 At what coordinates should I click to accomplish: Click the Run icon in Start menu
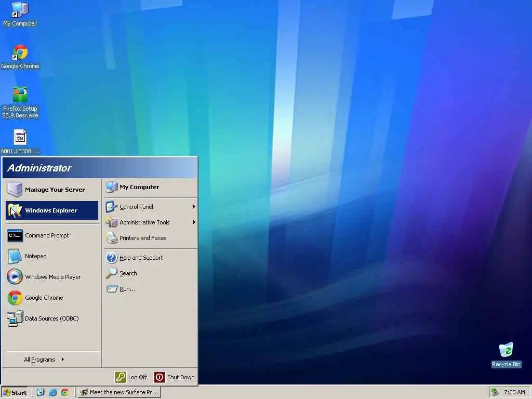click(x=111, y=289)
